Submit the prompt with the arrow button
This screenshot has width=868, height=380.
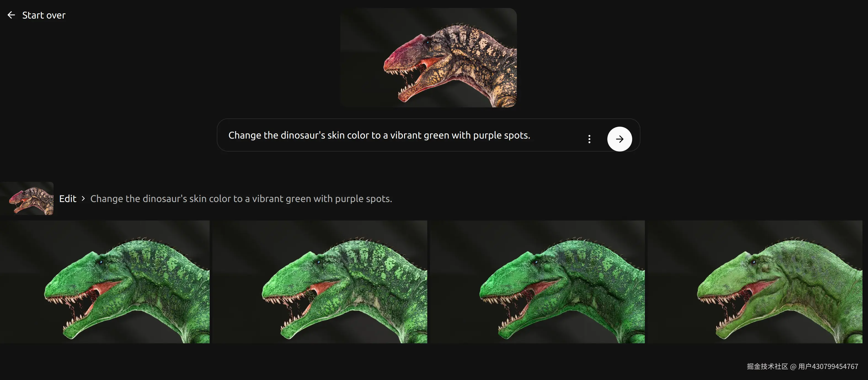click(x=619, y=139)
